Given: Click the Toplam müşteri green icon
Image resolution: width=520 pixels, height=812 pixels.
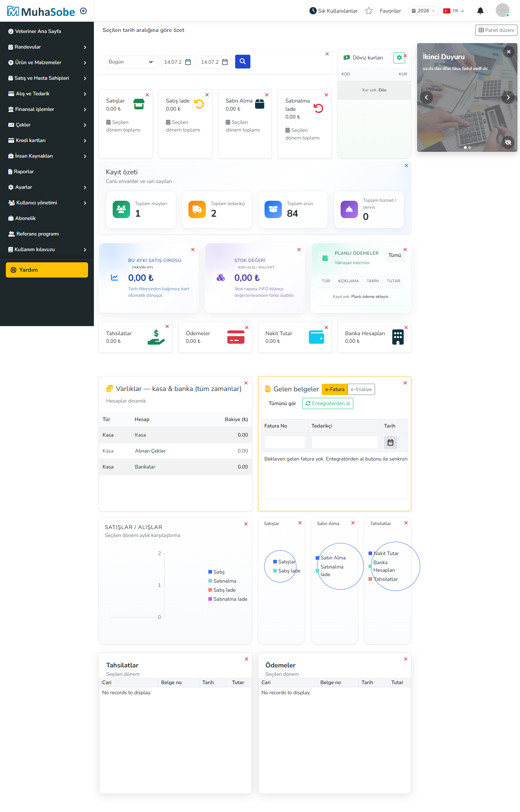Looking at the screenshot, I should coord(121,209).
